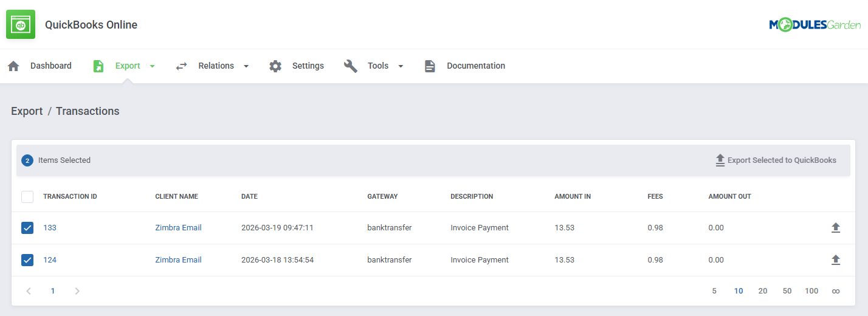
Task: Uncheck transaction 124 checkbox
Action: point(27,260)
